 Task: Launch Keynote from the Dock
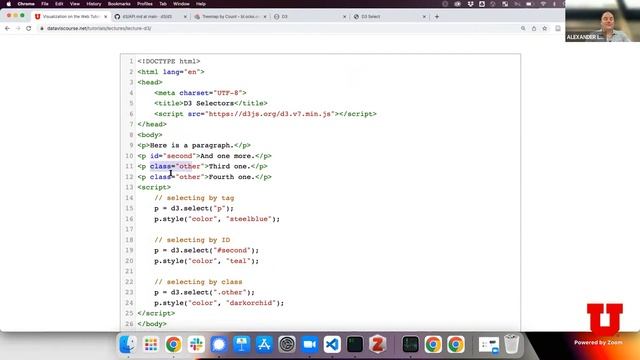pyautogui.click(x=242, y=344)
